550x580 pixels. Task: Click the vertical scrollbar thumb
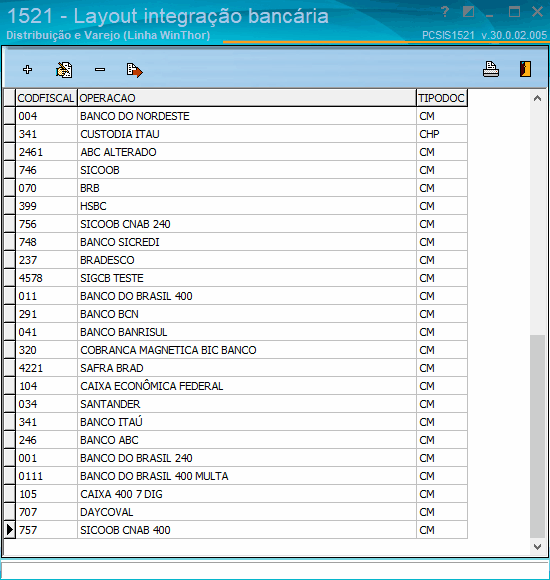pyautogui.click(x=537, y=436)
